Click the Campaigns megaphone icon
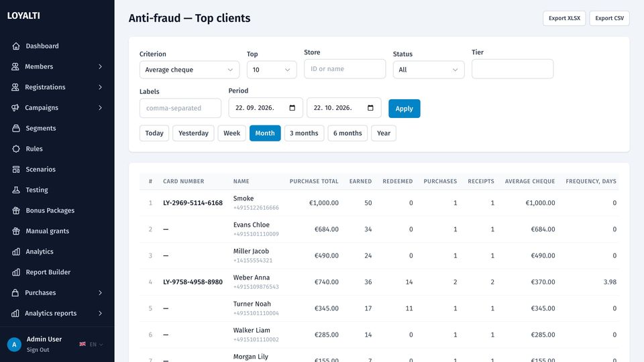 (x=15, y=107)
